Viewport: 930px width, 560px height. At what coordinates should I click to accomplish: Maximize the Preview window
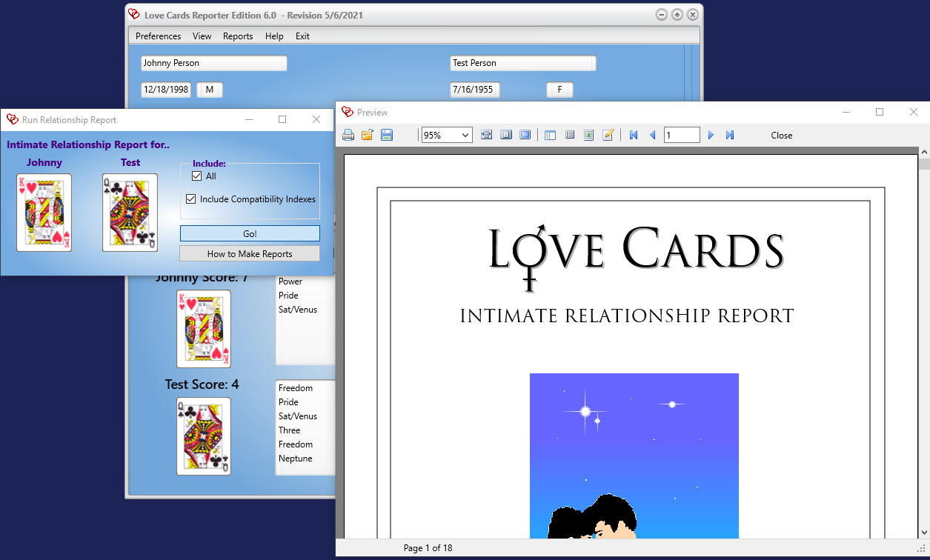880,112
